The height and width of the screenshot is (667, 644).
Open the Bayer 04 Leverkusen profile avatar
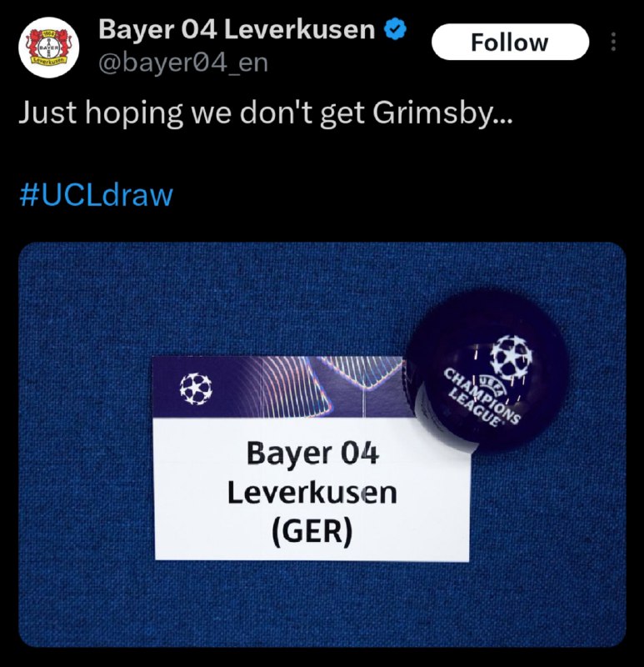tap(48, 48)
